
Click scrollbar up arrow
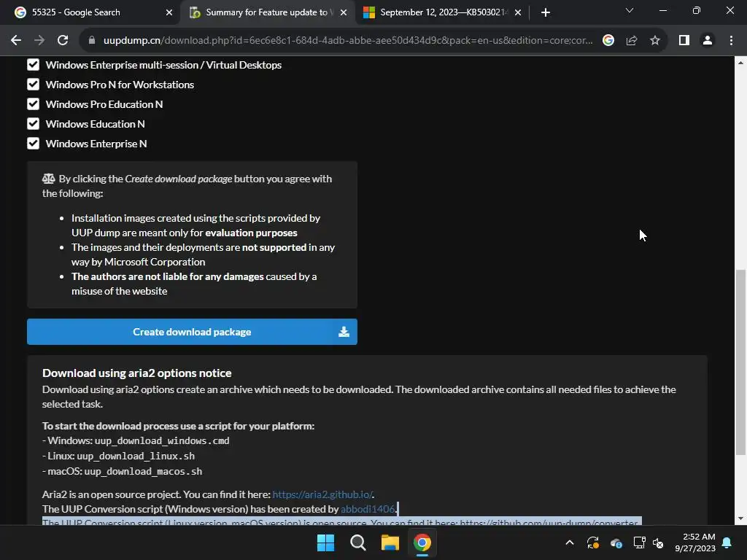[x=740, y=63]
